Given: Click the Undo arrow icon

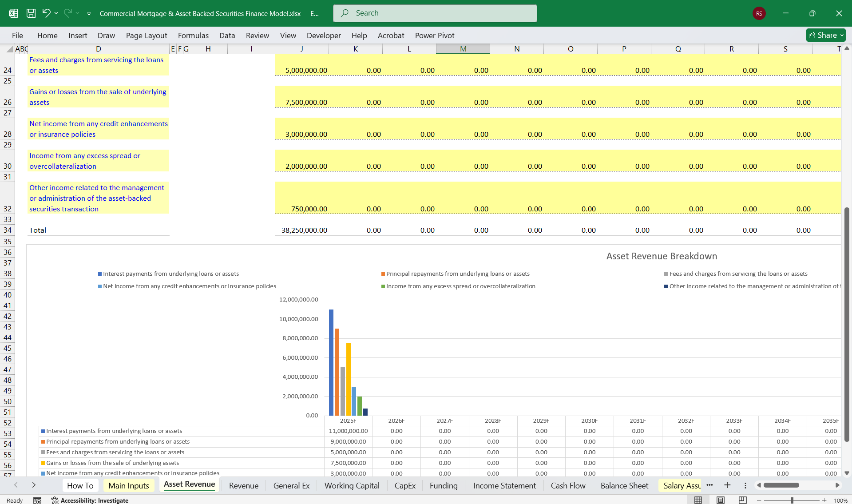Looking at the screenshot, I should click(46, 13).
